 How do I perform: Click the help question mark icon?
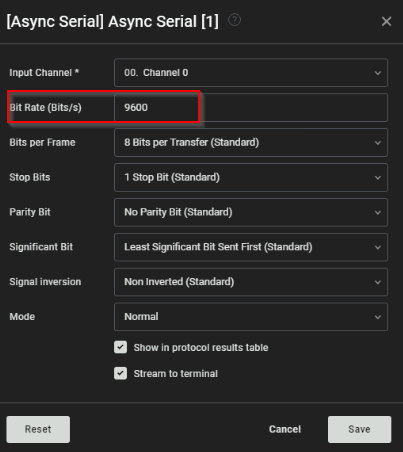pos(234,20)
